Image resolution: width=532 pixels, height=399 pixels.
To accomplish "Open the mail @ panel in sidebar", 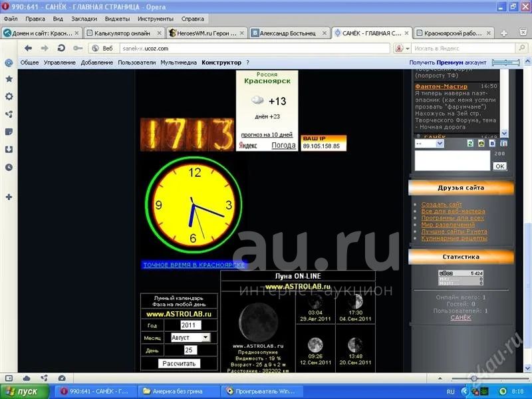I will click(x=9, y=63).
